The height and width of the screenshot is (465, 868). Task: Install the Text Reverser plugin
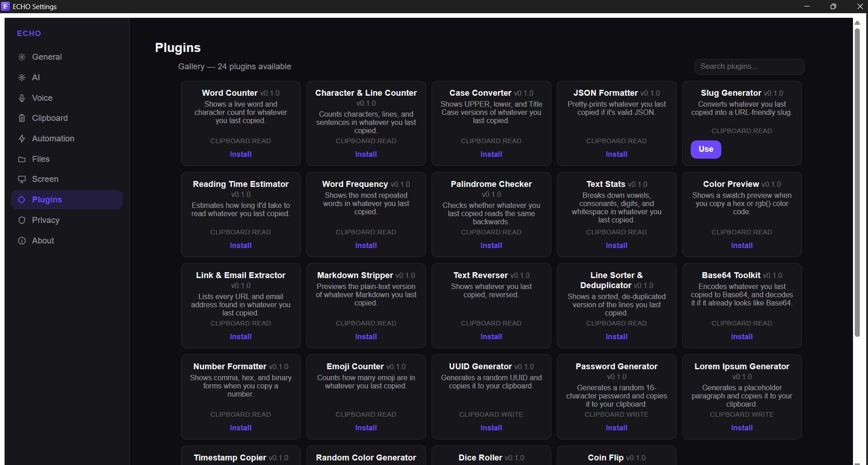(491, 336)
